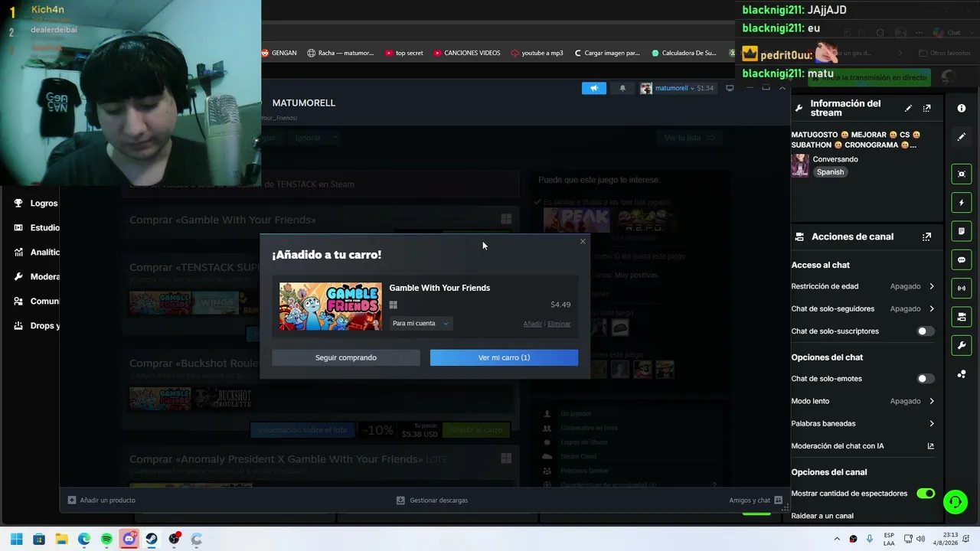The height and width of the screenshot is (551, 980).
Task: Click 'Añadir un producto' in Steam footer
Action: click(x=102, y=500)
